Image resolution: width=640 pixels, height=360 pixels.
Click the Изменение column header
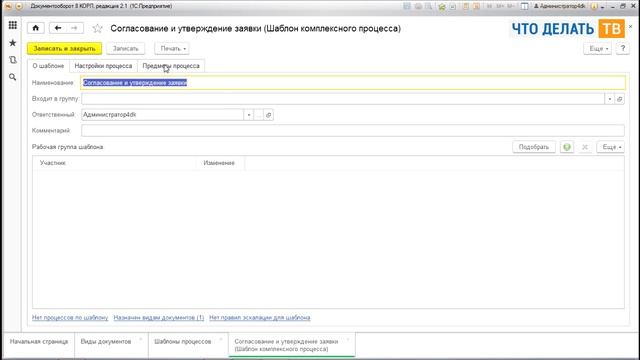[219, 163]
